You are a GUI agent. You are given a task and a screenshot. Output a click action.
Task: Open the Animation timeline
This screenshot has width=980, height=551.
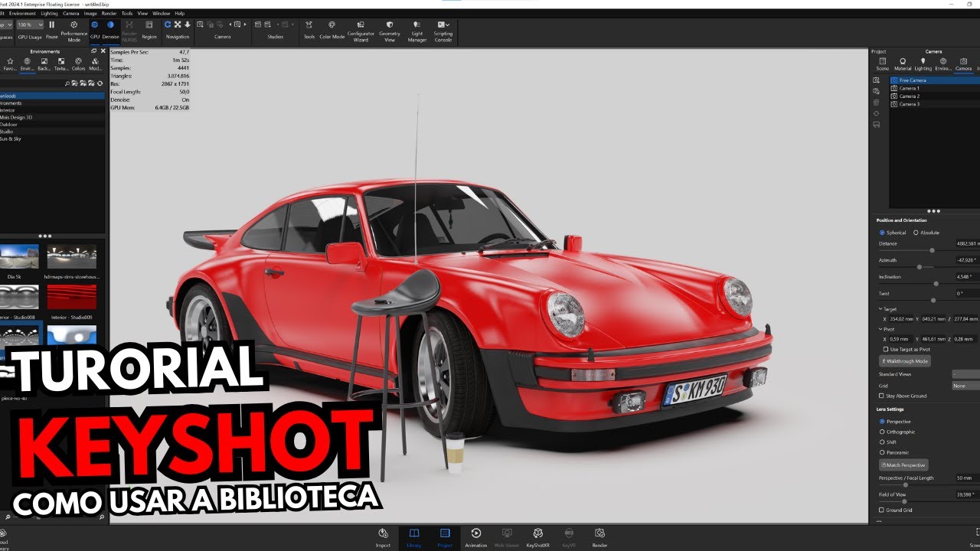(475, 537)
